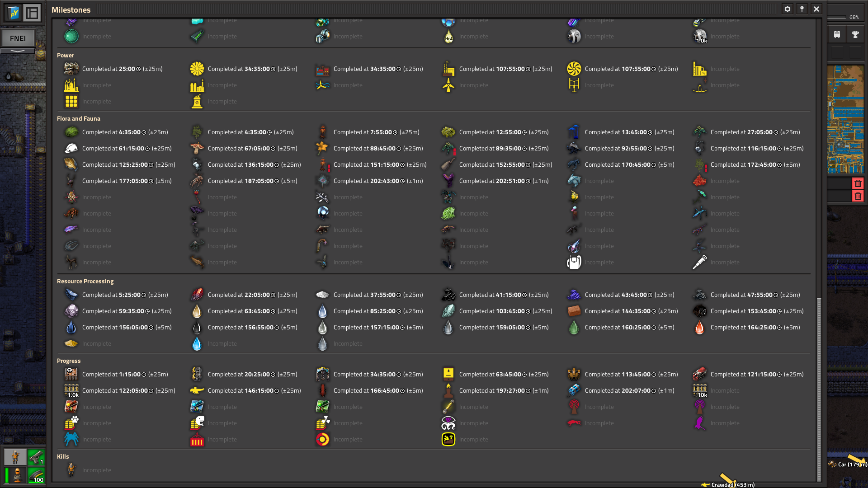
Task: Click the lower red trash button
Action: [858, 196]
